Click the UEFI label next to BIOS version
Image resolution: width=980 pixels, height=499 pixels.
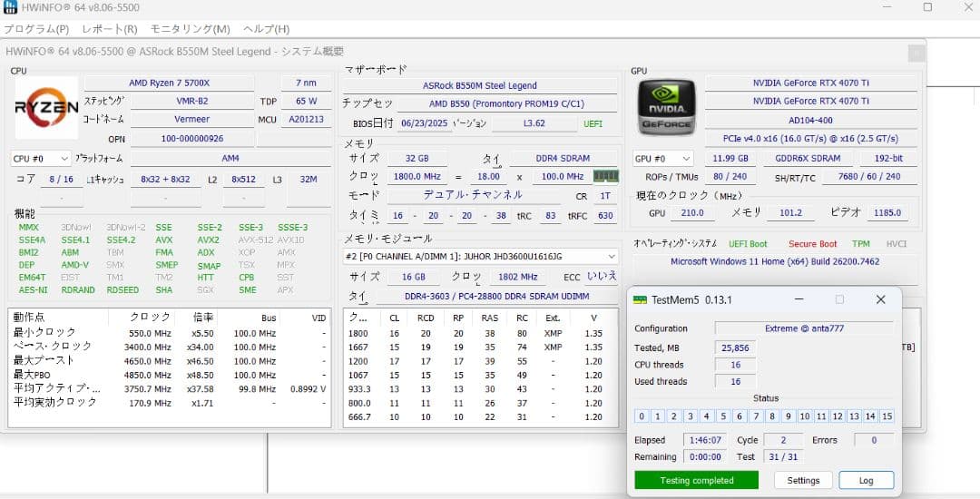click(593, 123)
